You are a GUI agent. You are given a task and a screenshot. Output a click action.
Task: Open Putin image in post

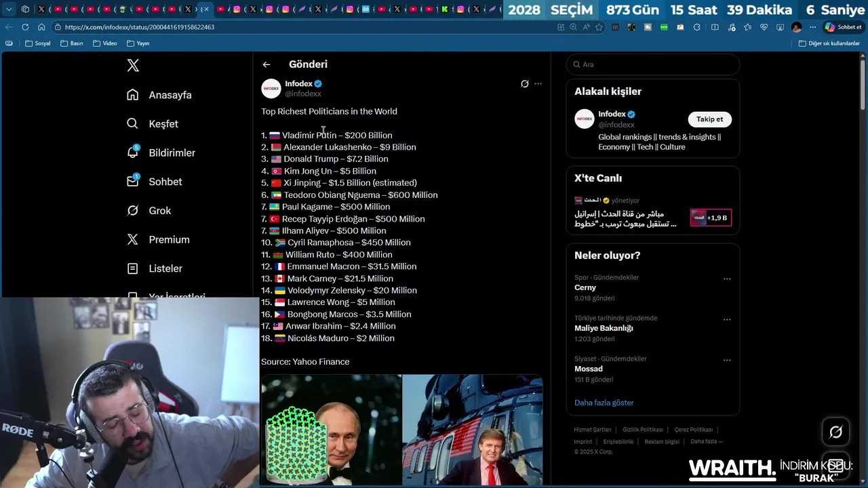pos(332,430)
